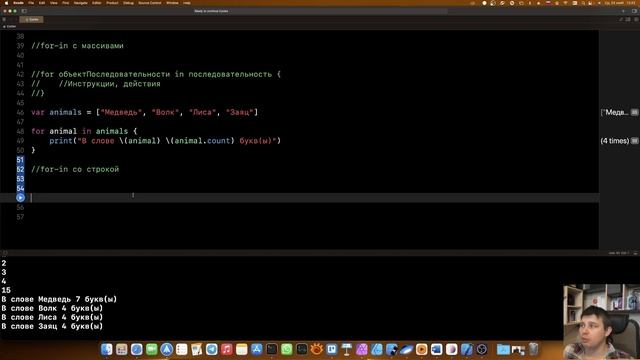Open the Navigate menu

coord(80,3)
